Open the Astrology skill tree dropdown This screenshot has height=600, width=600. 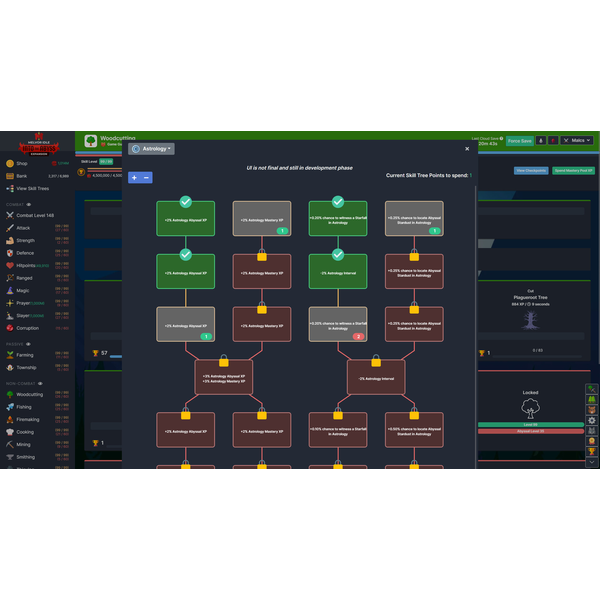coord(152,148)
